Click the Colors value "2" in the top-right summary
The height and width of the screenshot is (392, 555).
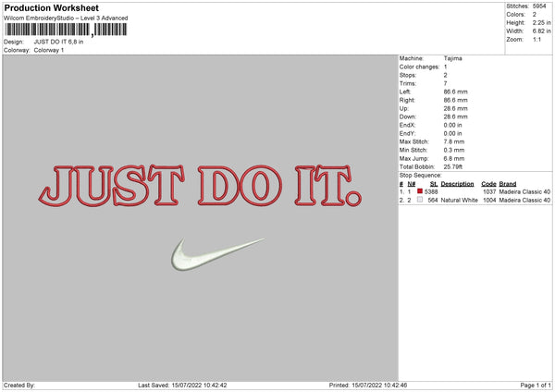click(x=535, y=15)
